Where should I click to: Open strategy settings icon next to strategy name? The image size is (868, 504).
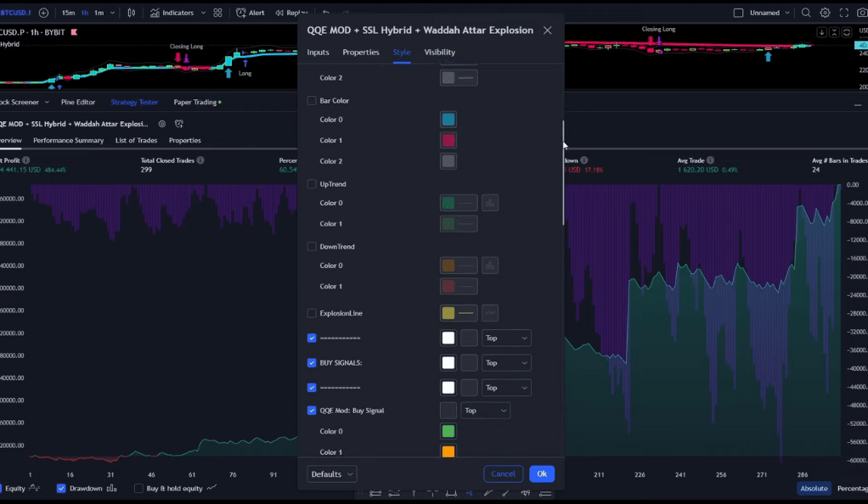click(x=161, y=124)
